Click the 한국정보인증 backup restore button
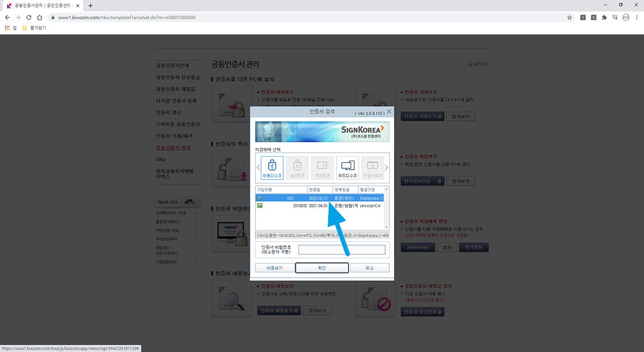This screenshot has width=644, height=352. point(422,181)
